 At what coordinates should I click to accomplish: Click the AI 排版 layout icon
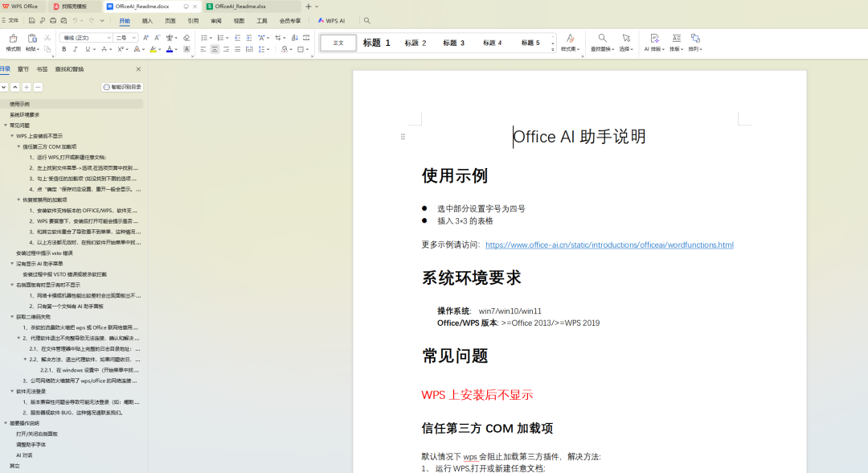click(x=654, y=39)
